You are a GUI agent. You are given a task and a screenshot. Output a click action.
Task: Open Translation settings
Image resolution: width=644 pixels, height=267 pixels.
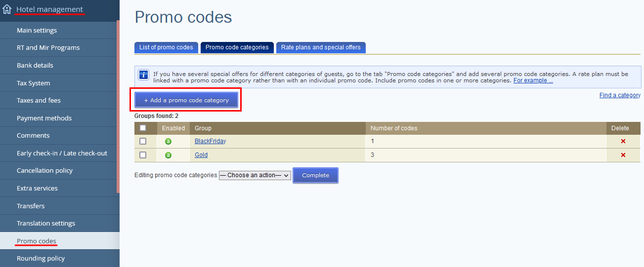pos(59,223)
